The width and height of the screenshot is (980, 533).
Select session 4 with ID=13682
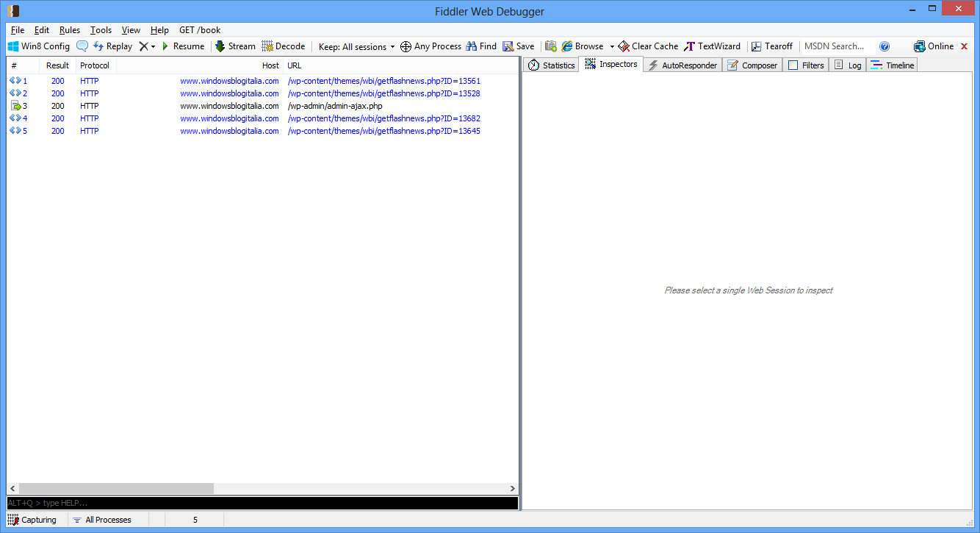[x=262, y=118]
